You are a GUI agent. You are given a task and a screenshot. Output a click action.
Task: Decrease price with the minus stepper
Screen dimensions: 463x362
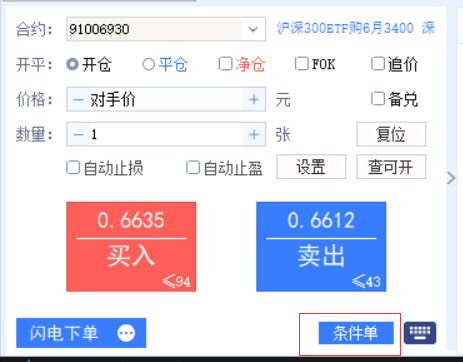(78, 99)
